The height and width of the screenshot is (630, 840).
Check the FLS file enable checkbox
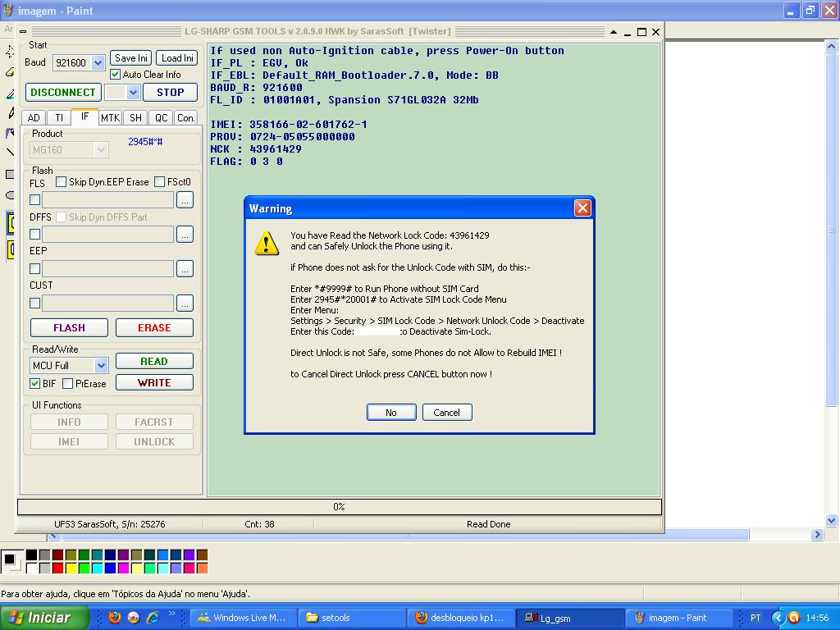click(34, 200)
